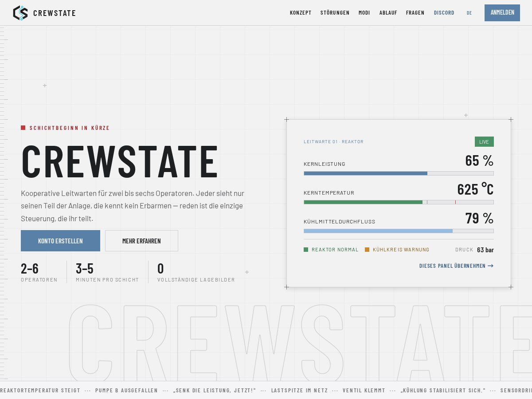Click the Leitwarte 01 · Reaktor label
The height and width of the screenshot is (399, 532).
coord(333,142)
